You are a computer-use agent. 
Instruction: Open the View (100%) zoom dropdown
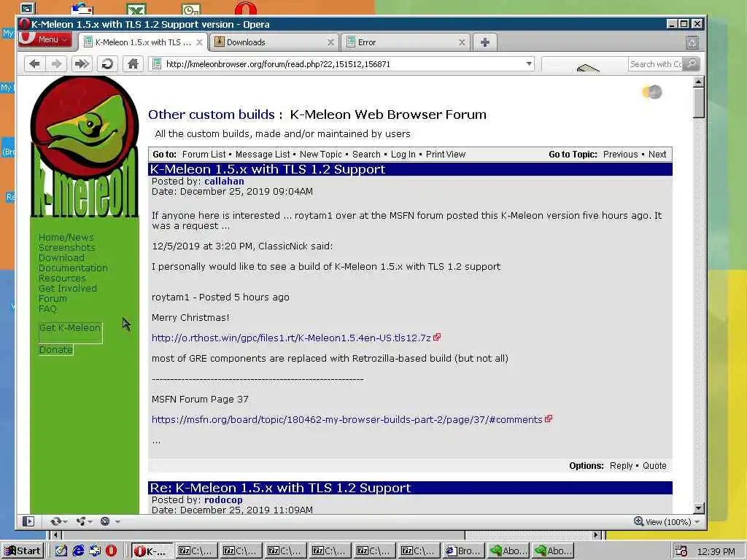point(697,522)
